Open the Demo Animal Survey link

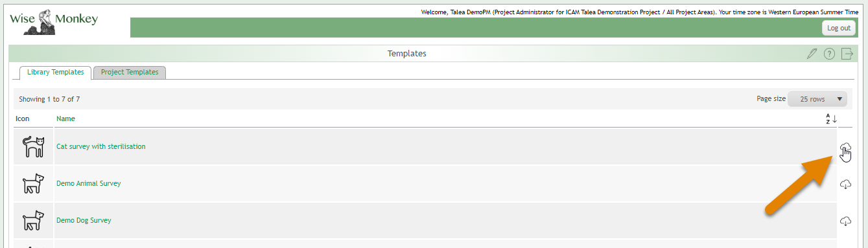(89, 183)
